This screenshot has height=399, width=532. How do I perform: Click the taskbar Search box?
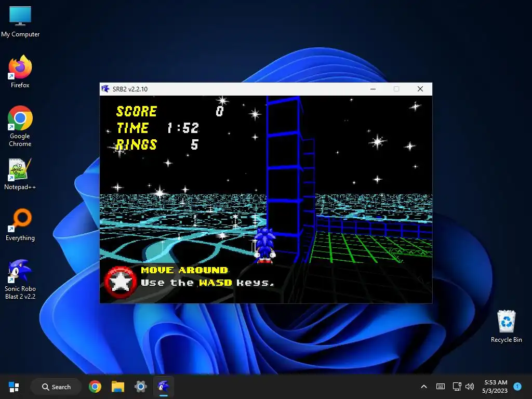[x=56, y=387]
